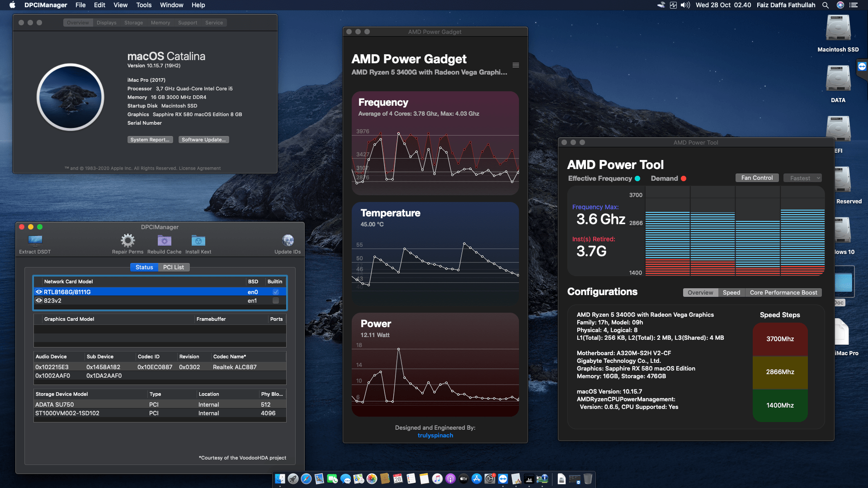868x488 pixels.
Task: Open Launchpad from the Dock
Action: (293, 479)
